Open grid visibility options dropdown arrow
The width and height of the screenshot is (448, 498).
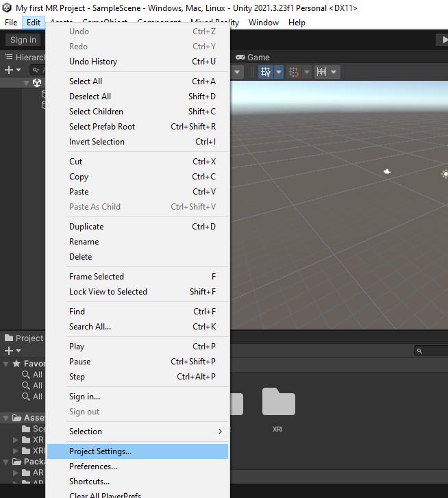pyautogui.click(x=278, y=72)
